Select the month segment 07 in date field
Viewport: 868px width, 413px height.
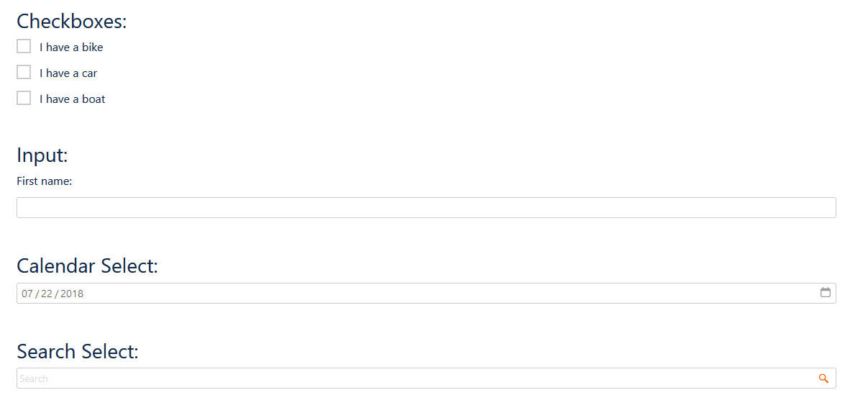[27, 294]
